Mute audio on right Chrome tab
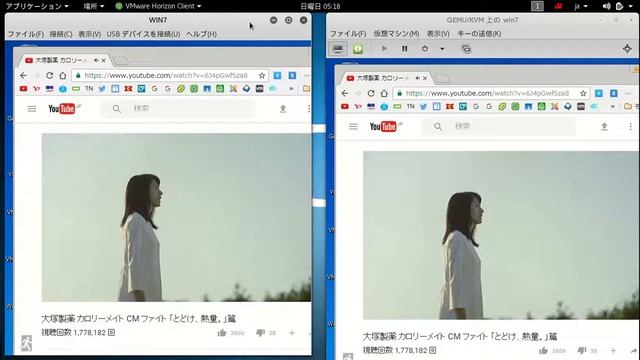Image resolution: width=640 pixels, height=360 pixels. click(x=418, y=78)
